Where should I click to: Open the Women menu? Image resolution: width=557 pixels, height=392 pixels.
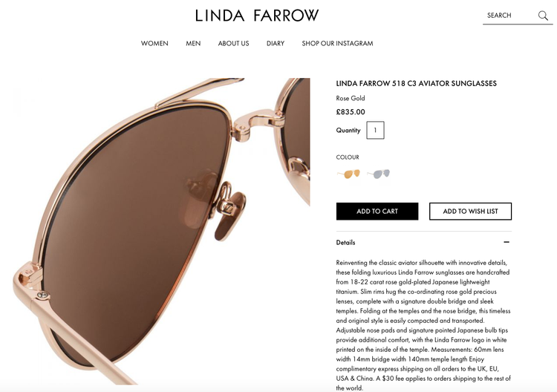coord(154,43)
